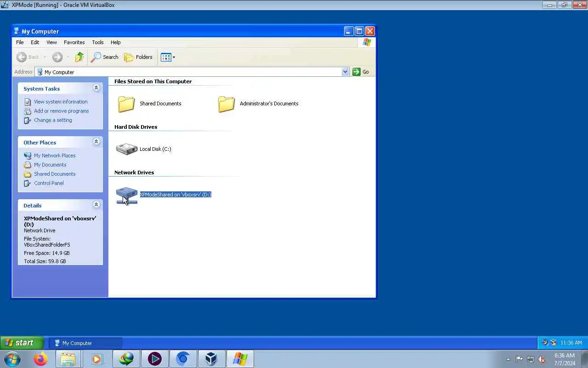Click the second XP system tray icon
The height and width of the screenshot is (368, 588).
[554, 343]
